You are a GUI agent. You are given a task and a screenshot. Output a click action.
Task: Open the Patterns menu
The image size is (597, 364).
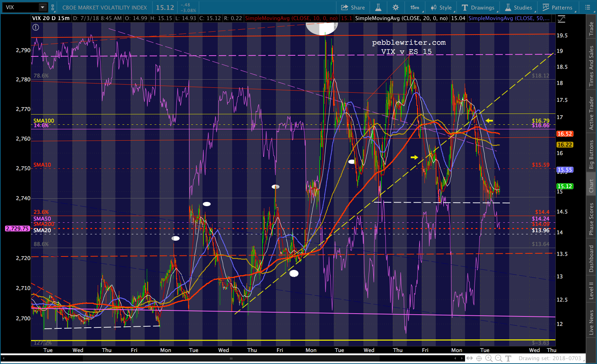pyautogui.click(x=557, y=7)
